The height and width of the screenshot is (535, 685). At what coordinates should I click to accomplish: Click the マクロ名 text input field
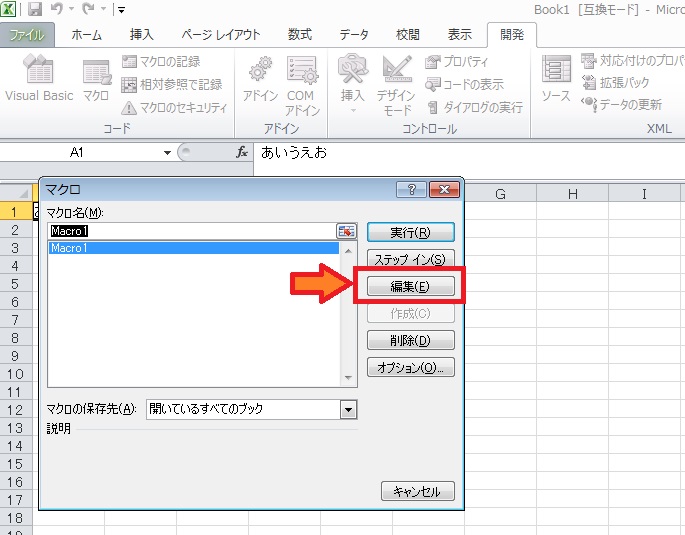point(190,231)
